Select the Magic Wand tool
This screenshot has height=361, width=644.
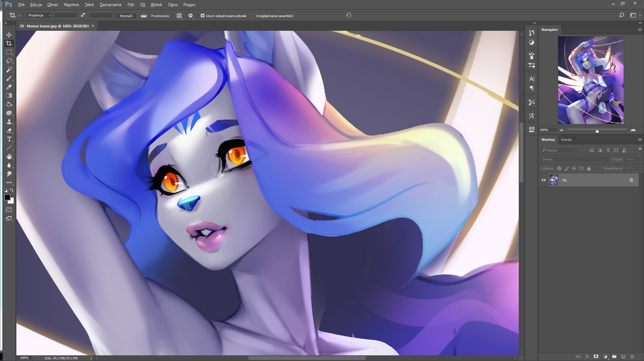pos(9,70)
